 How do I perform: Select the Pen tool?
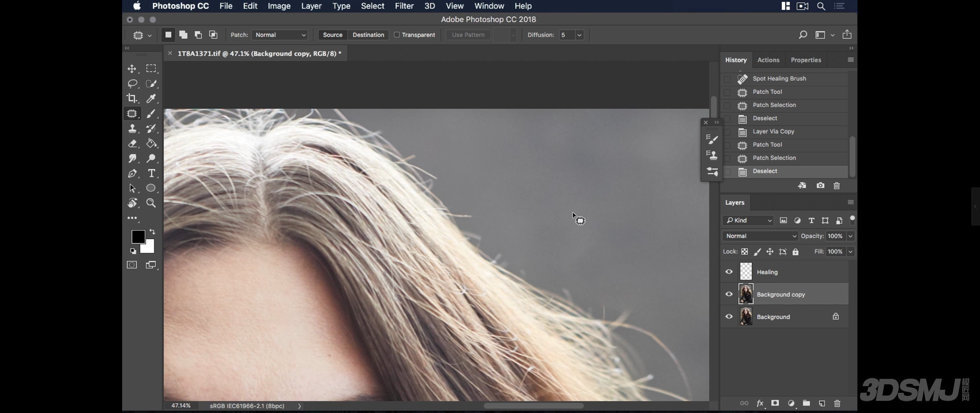coord(132,173)
